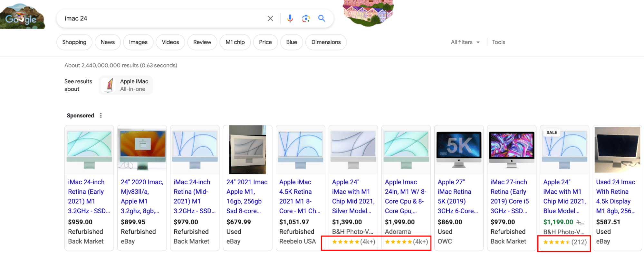Expand the All filters dropdown
This screenshot has width=644, height=258.
[465, 42]
